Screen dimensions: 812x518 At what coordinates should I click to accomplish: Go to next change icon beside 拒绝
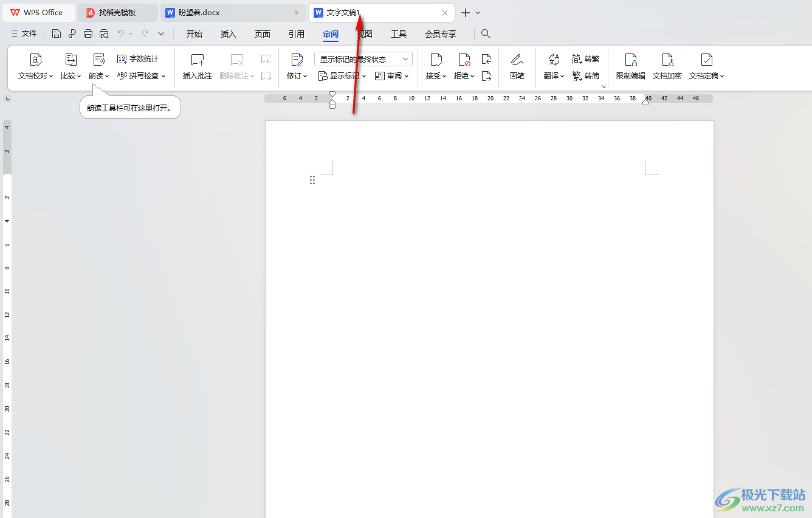coord(486,76)
